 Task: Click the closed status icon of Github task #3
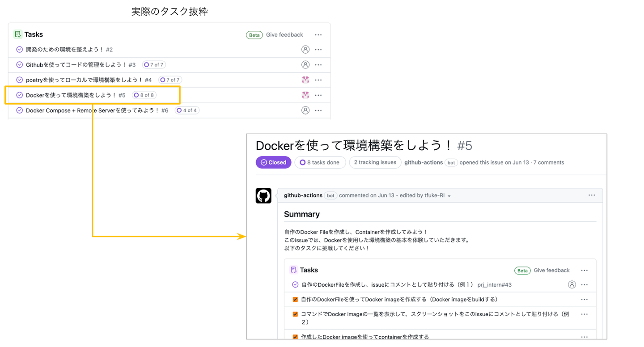[x=19, y=65]
